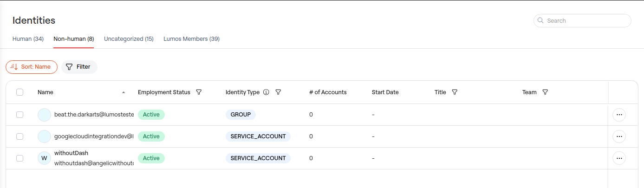Click the # of Accounts column header
Image resolution: width=644 pixels, height=188 pixels.
coord(328,92)
